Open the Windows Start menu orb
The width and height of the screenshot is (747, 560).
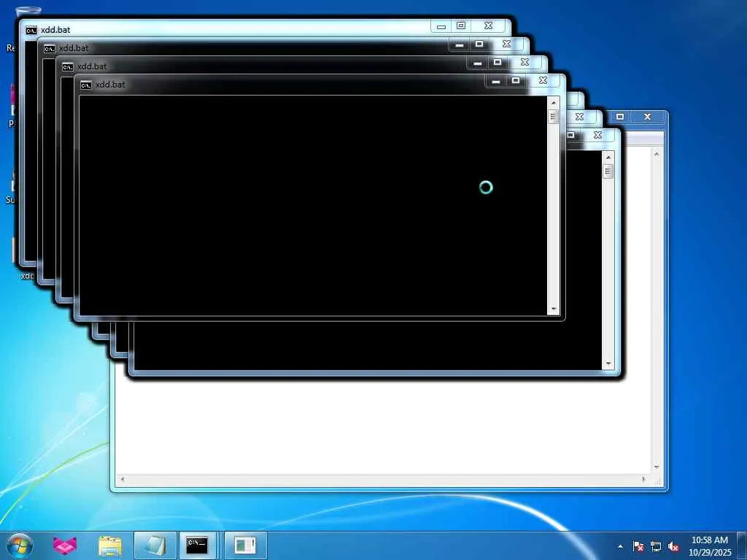coord(20,545)
